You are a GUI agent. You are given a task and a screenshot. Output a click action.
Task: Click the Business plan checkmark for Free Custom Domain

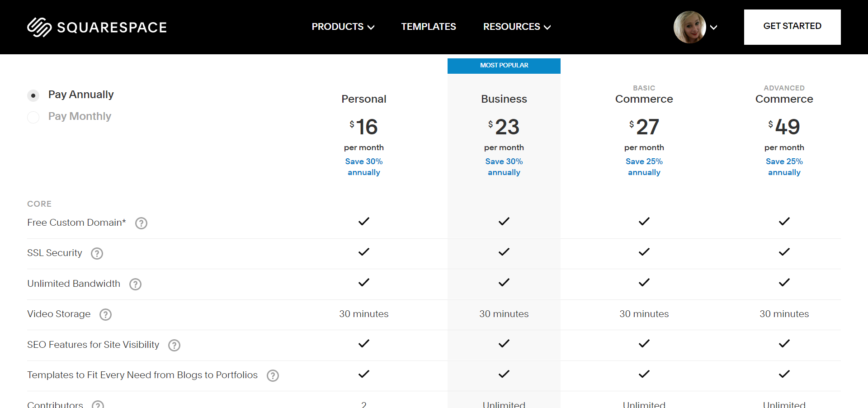tap(504, 221)
